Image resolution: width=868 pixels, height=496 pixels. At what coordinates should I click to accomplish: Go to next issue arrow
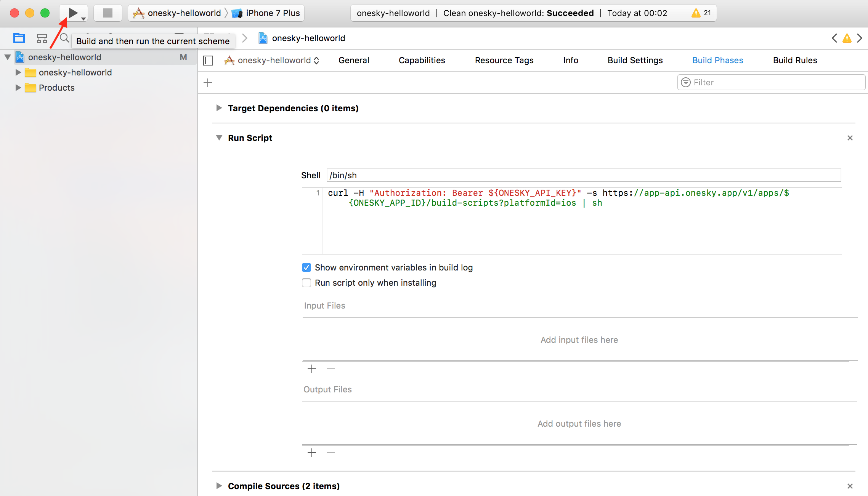tap(860, 38)
